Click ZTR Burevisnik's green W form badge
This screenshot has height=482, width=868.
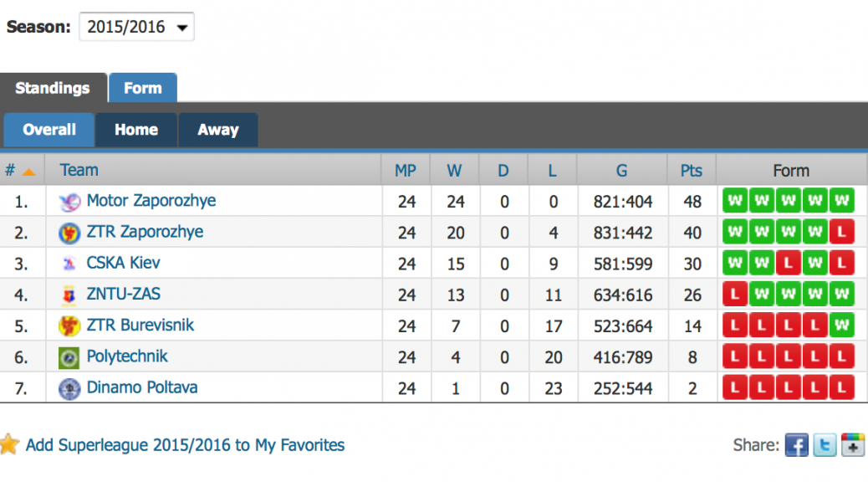point(842,325)
